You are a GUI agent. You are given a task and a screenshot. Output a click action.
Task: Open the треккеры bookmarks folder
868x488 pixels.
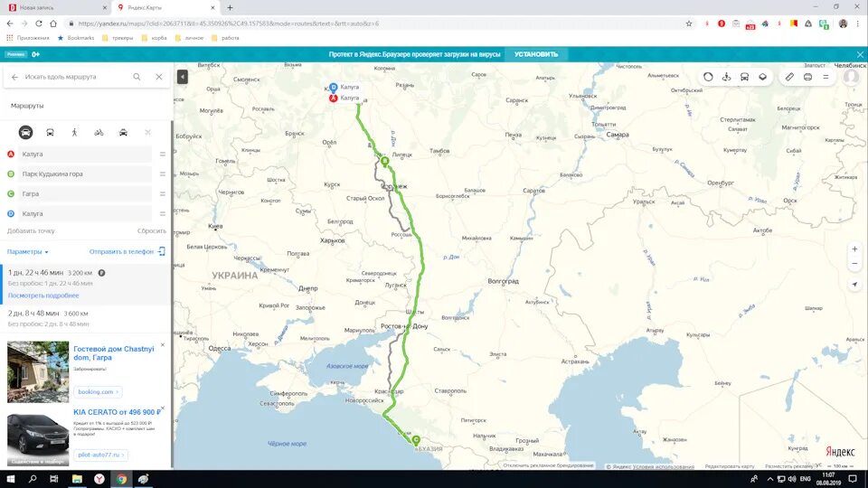[118, 38]
